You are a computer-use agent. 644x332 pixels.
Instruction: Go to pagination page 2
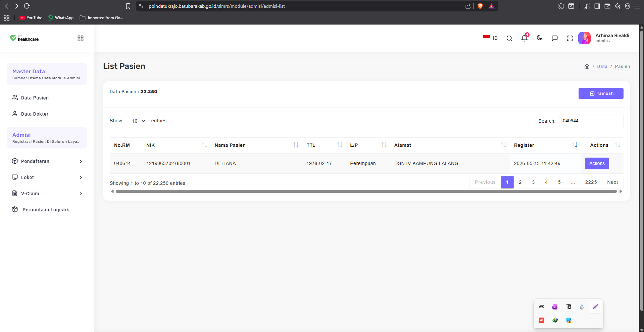click(x=520, y=182)
